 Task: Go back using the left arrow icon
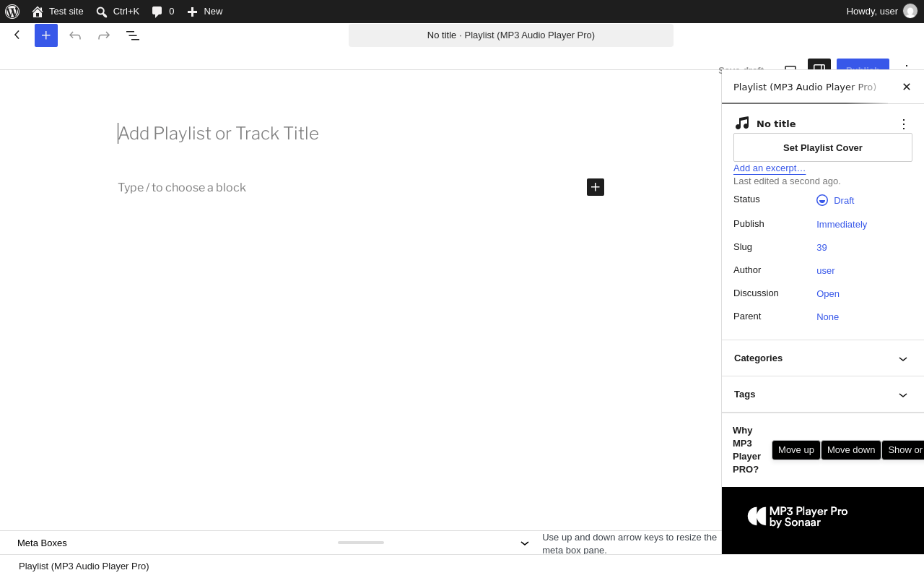17,35
